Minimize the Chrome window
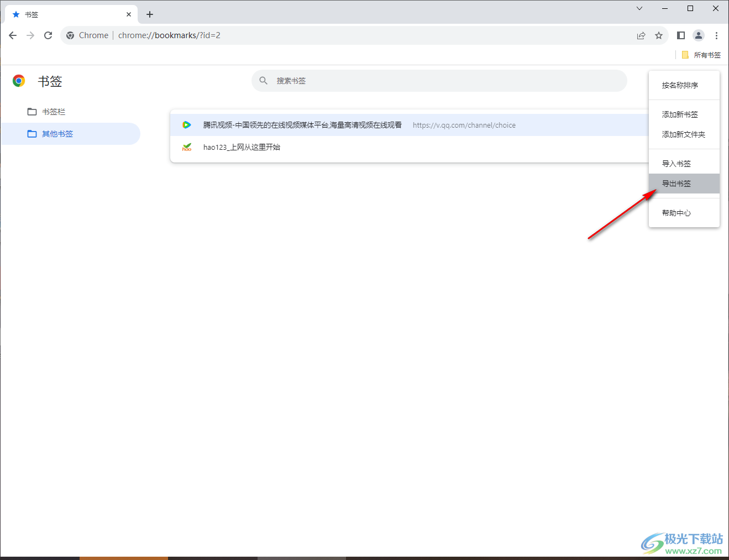 pyautogui.click(x=665, y=8)
